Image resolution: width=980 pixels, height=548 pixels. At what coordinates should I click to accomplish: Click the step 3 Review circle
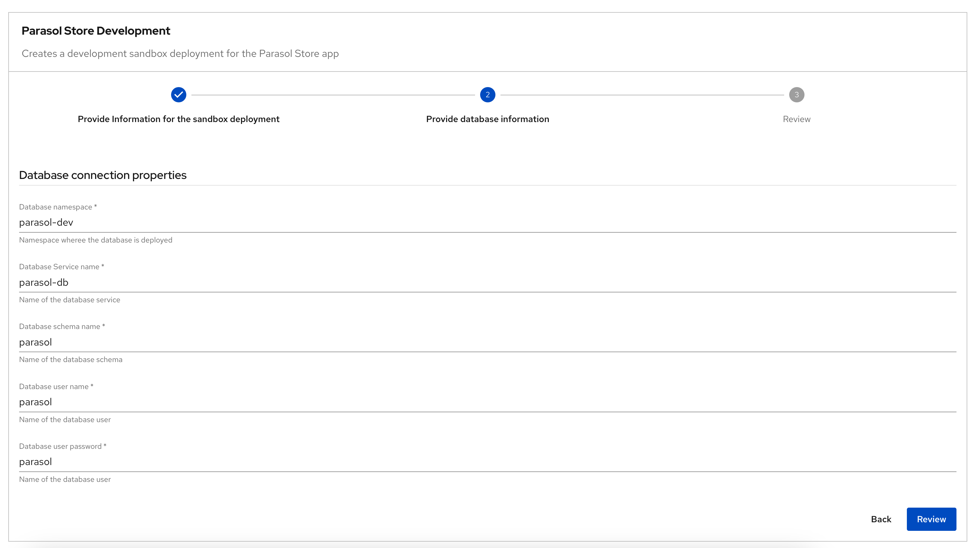[796, 95]
